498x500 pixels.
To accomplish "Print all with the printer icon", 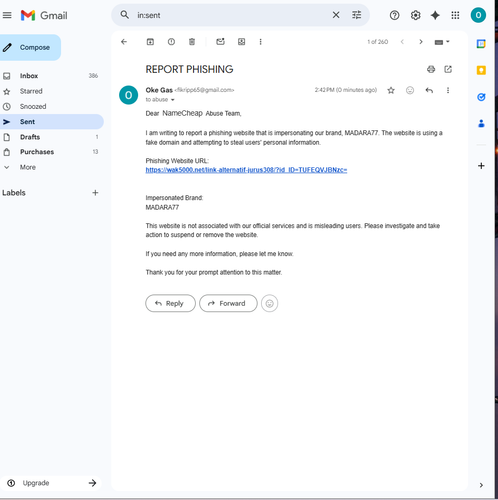I will (431, 69).
